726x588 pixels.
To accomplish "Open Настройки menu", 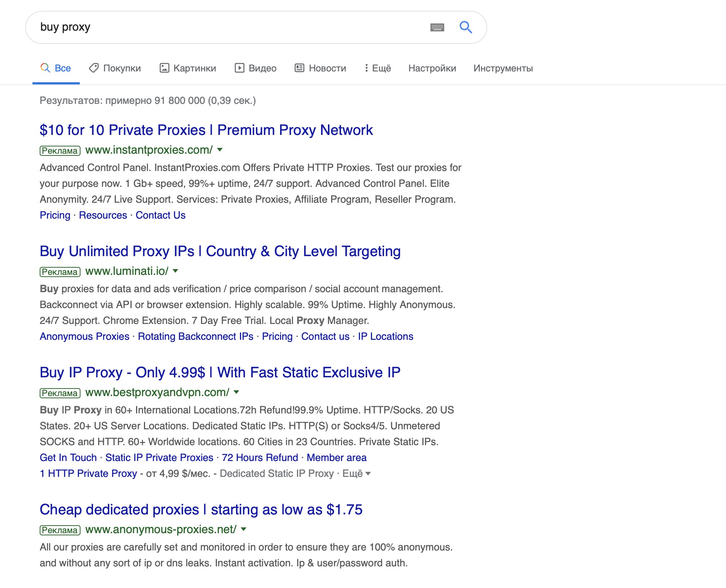I will coord(432,68).
